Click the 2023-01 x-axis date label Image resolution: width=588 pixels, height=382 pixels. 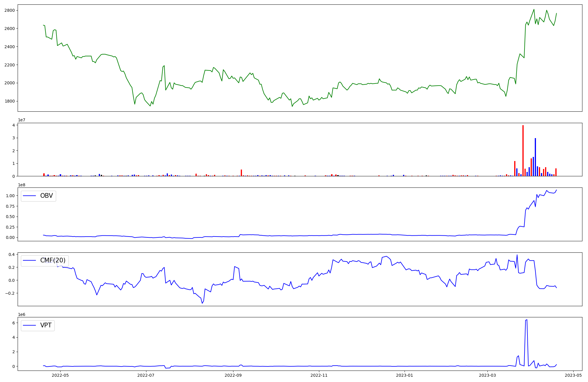tap(405, 375)
